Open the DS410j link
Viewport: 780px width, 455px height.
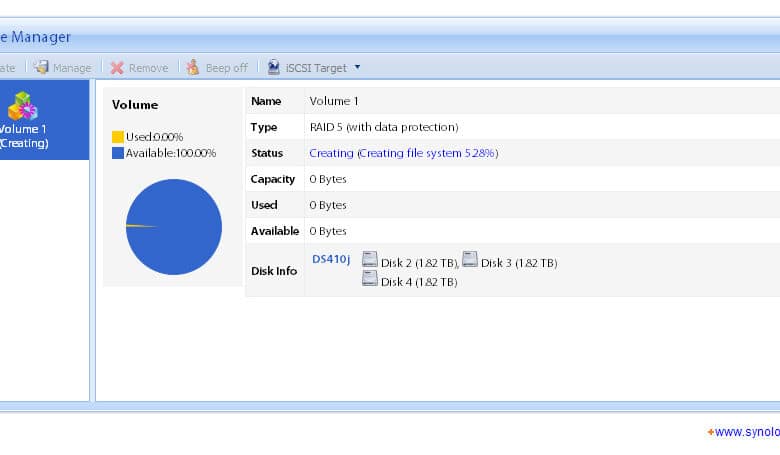click(x=331, y=259)
